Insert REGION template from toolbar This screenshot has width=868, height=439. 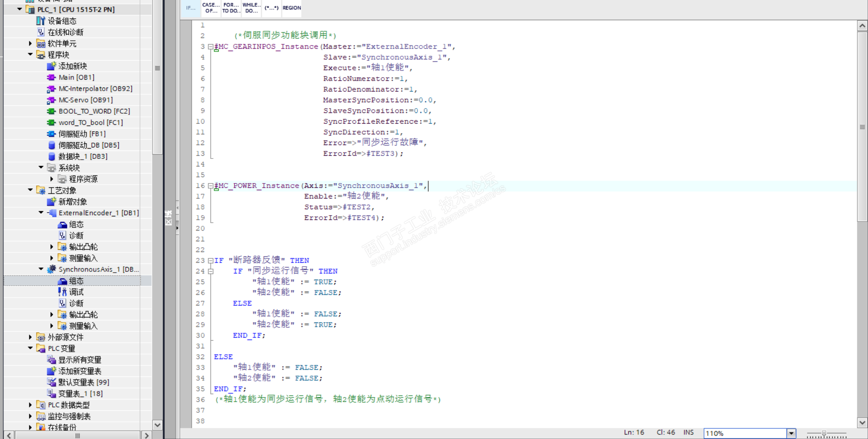pyautogui.click(x=292, y=8)
